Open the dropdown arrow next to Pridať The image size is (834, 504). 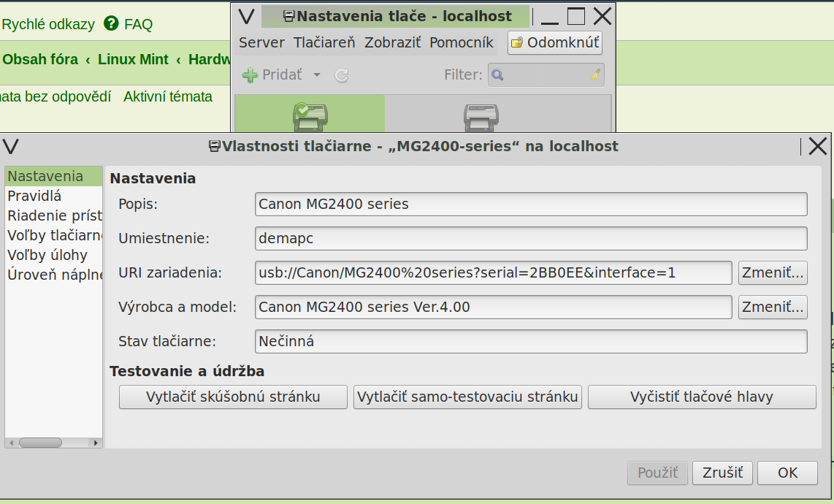[316, 75]
